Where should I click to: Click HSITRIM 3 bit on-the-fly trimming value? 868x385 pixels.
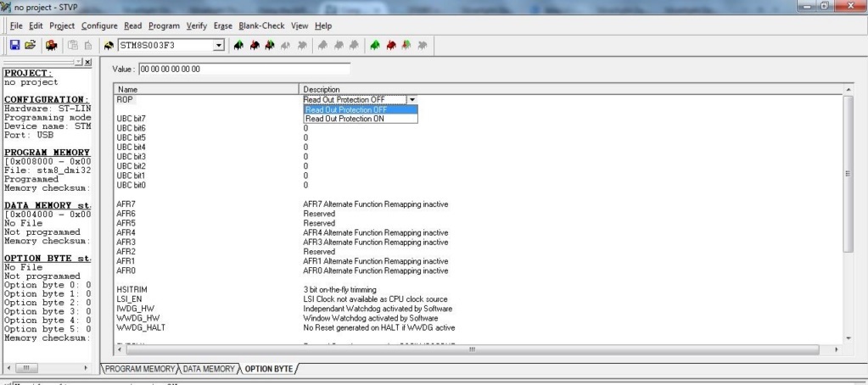[339, 289]
